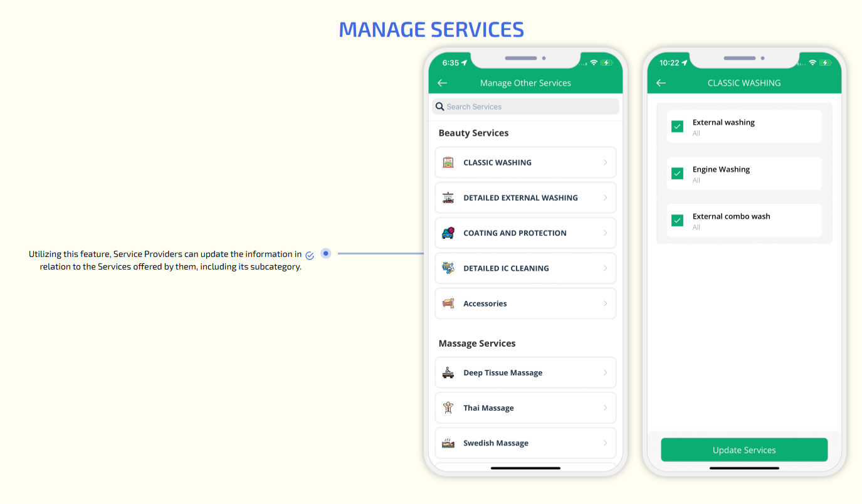Image resolution: width=862 pixels, height=504 pixels.
Task: Click the Coating and Protection car icon
Action: [448, 233]
